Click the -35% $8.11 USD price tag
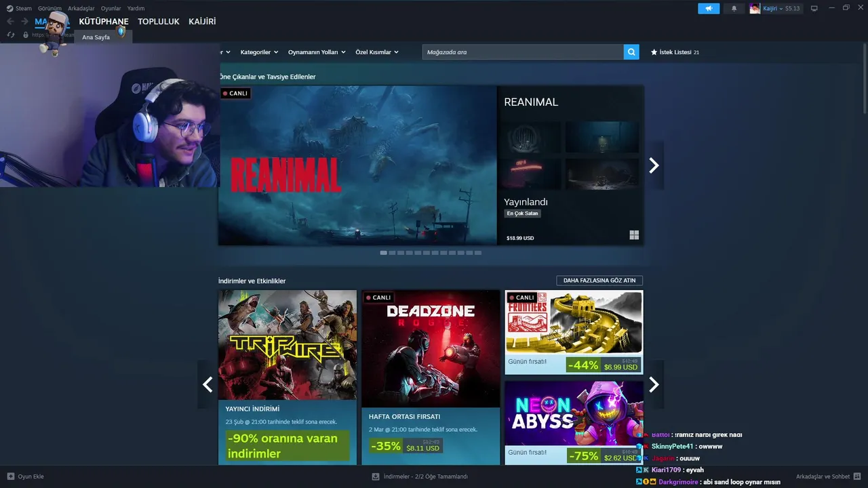Image resolution: width=868 pixels, height=488 pixels. click(x=406, y=446)
